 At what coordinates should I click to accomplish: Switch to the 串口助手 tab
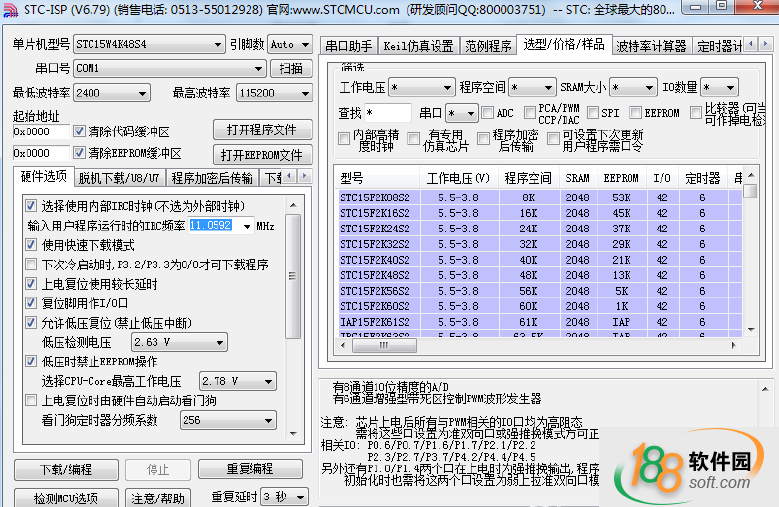pyautogui.click(x=348, y=46)
